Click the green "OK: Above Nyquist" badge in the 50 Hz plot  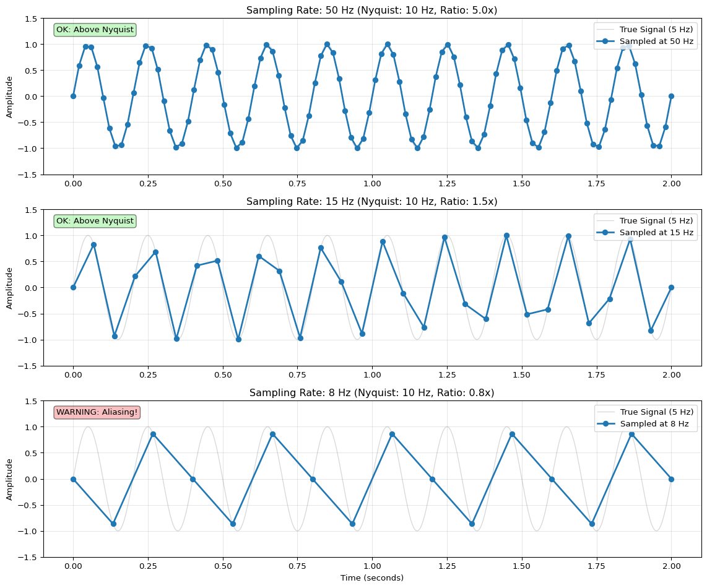(x=95, y=30)
